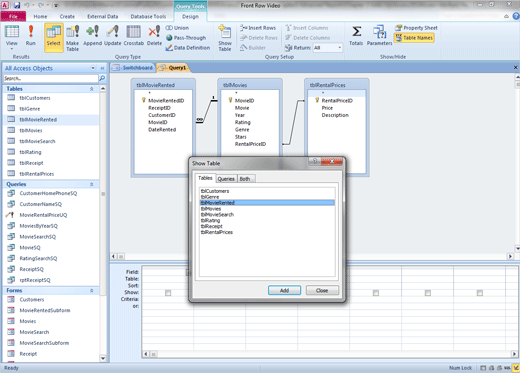This screenshot has width=520, height=373.
Task: Choose the Update query icon
Action: (113, 36)
